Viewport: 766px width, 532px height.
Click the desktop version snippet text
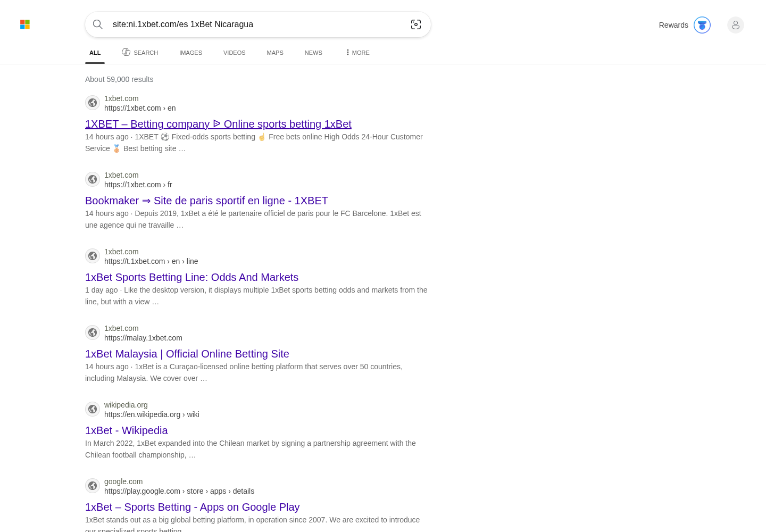pos(256,296)
